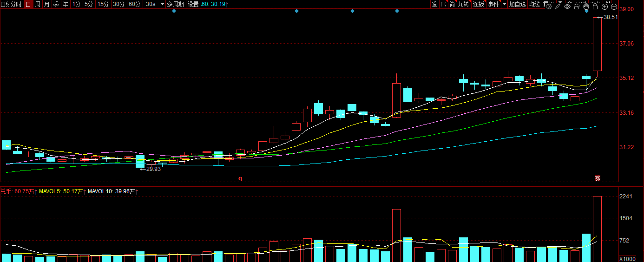Switch to 分时 intraday view
Image resolution: width=644 pixels, height=262 pixels.
point(16,4)
